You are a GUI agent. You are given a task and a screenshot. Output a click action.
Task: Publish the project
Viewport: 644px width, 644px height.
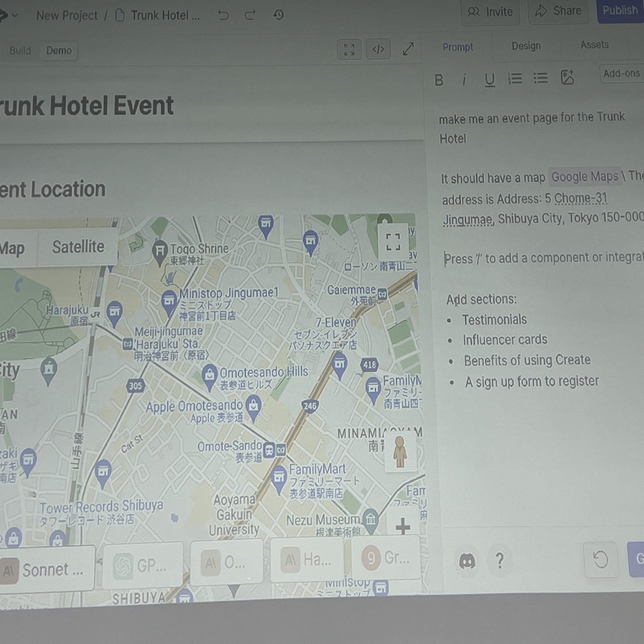(x=620, y=10)
